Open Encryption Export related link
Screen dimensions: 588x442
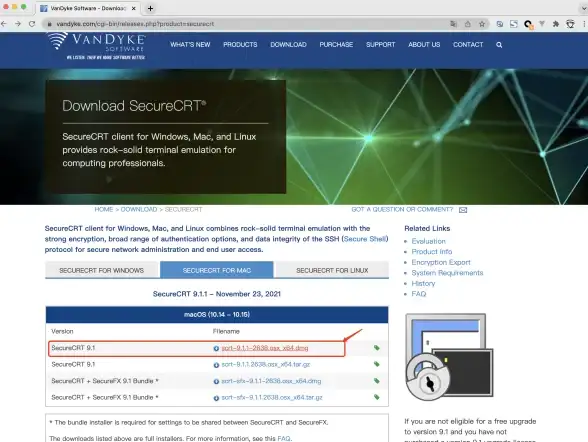point(441,262)
